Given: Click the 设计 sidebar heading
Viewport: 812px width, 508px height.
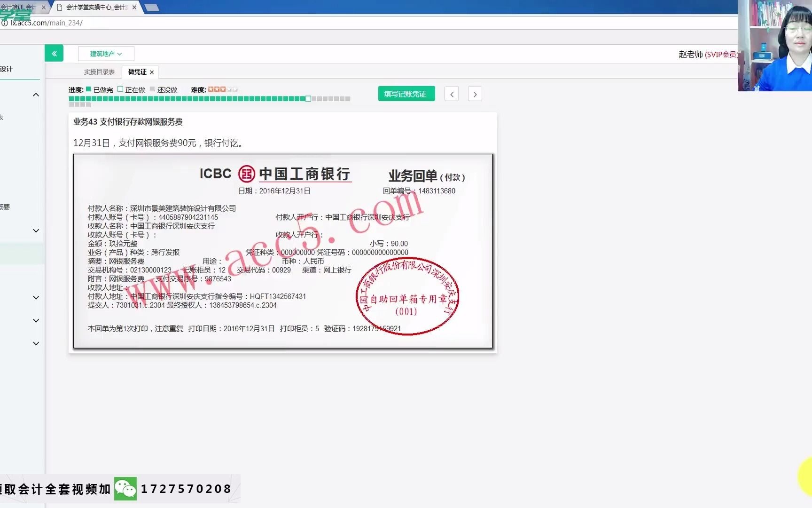Looking at the screenshot, I should [7, 69].
